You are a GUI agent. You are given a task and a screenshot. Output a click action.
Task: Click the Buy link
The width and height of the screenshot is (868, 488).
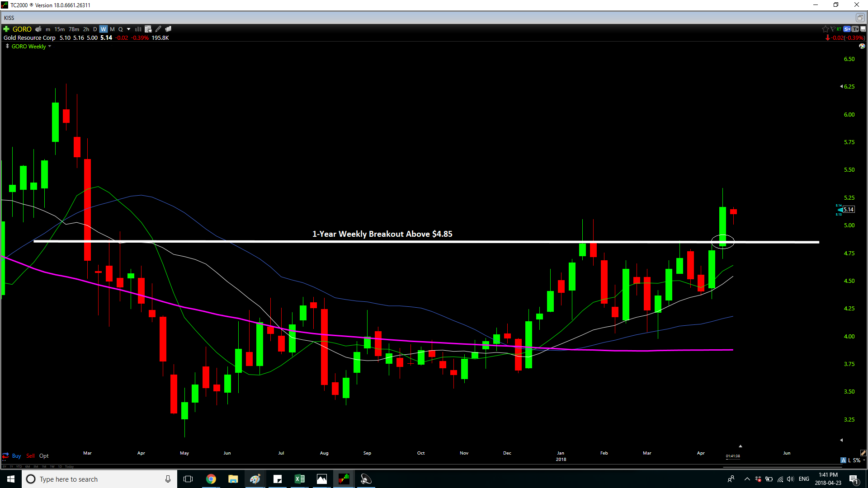[x=17, y=456]
